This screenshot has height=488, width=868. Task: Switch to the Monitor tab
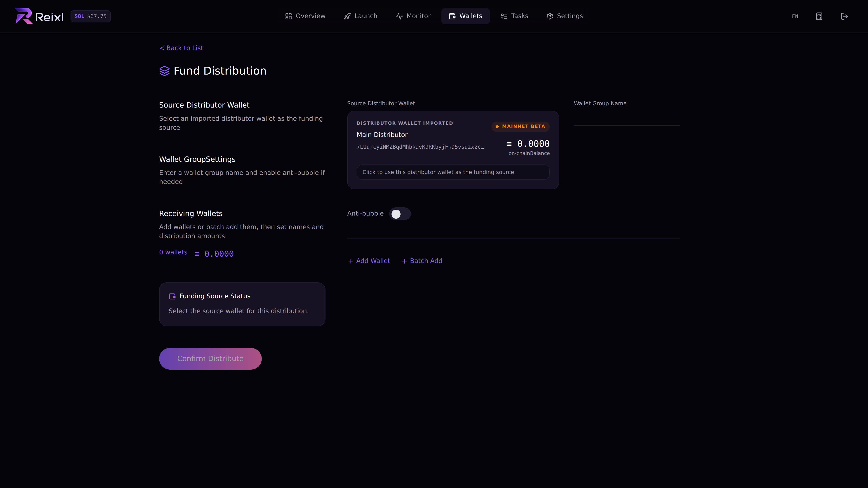[x=413, y=16]
